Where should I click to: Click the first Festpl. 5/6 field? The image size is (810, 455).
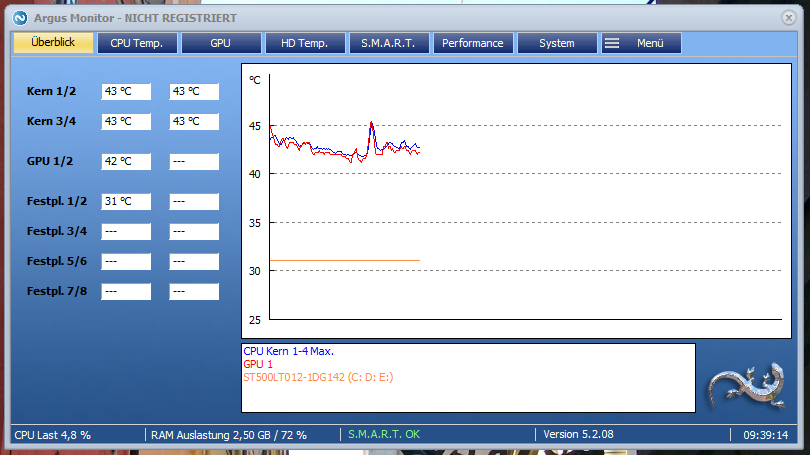(x=126, y=261)
